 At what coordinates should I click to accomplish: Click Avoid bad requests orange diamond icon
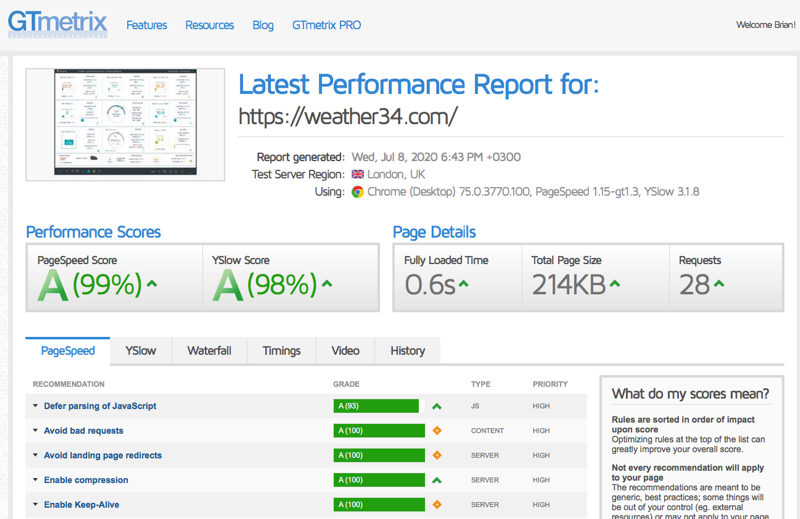click(437, 431)
